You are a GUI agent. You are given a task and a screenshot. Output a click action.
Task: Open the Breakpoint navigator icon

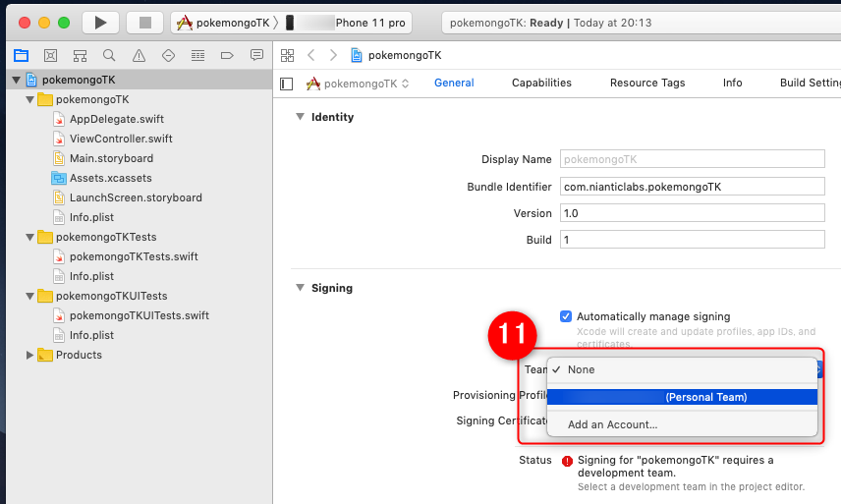click(x=227, y=55)
